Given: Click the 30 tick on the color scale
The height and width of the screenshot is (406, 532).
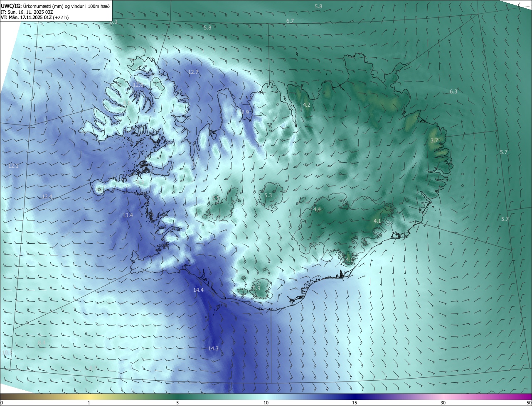Looking at the screenshot, I should [443, 403].
